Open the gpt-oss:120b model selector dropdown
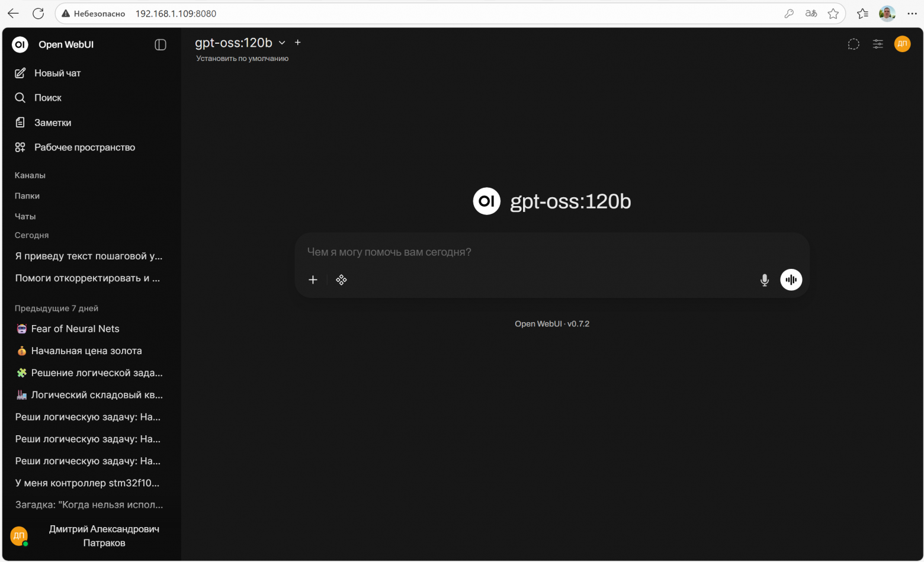This screenshot has height=562, width=924. pos(240,43)
